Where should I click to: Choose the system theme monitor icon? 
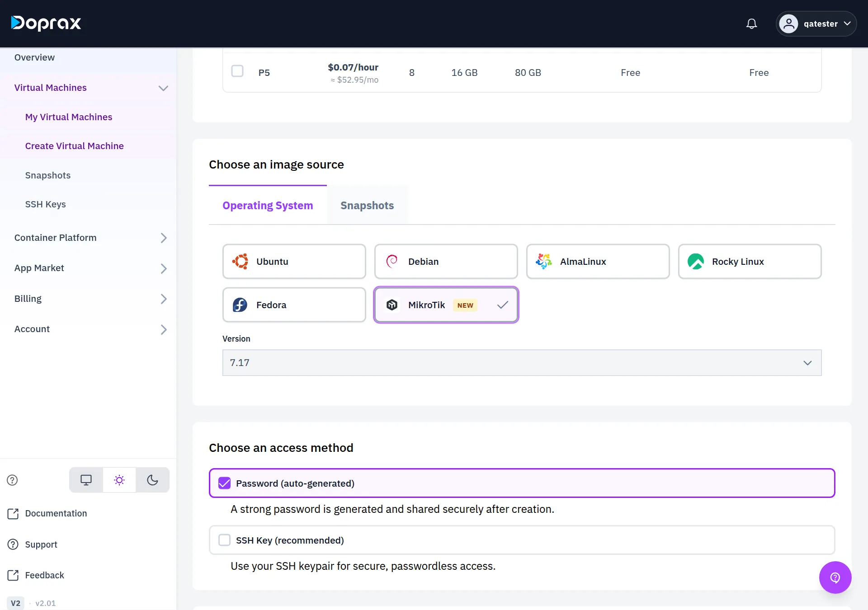tap(86, 480)
